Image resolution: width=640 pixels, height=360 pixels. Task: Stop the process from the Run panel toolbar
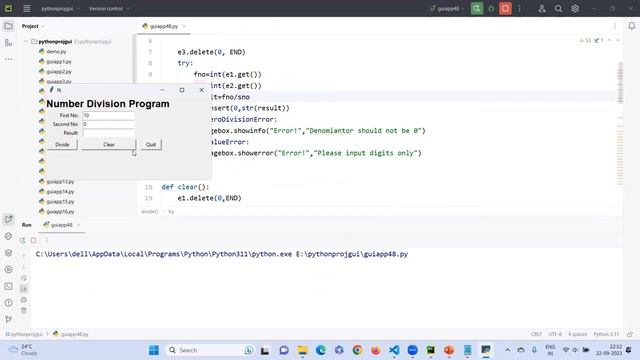pos(33,240)
